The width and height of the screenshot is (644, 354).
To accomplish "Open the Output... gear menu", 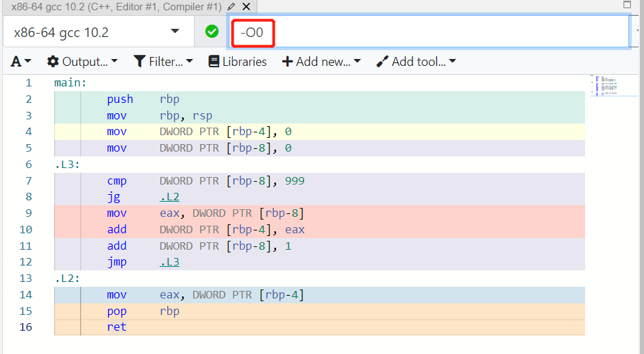I will click(82, 62).
